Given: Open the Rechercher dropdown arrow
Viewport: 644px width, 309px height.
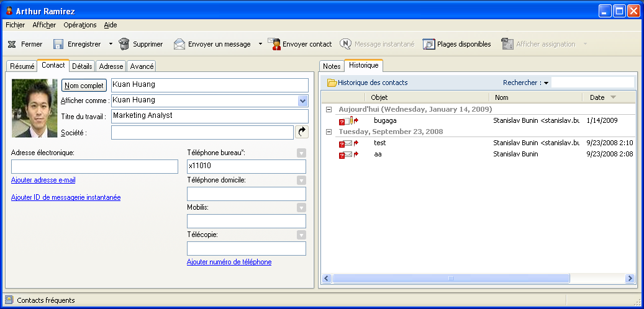Looking at the screenshot, I should 546,83.
